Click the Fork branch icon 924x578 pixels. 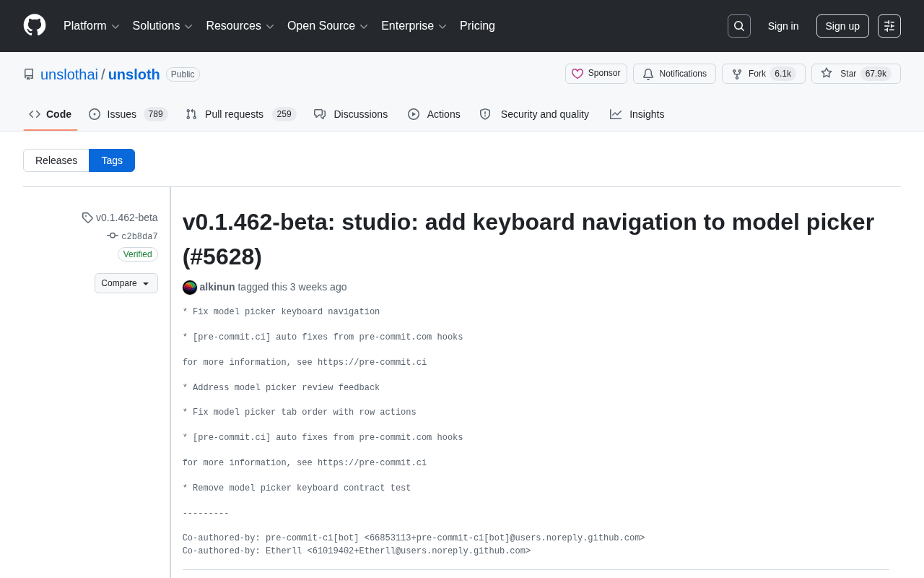pyautogui.click(x=737, y=74)
